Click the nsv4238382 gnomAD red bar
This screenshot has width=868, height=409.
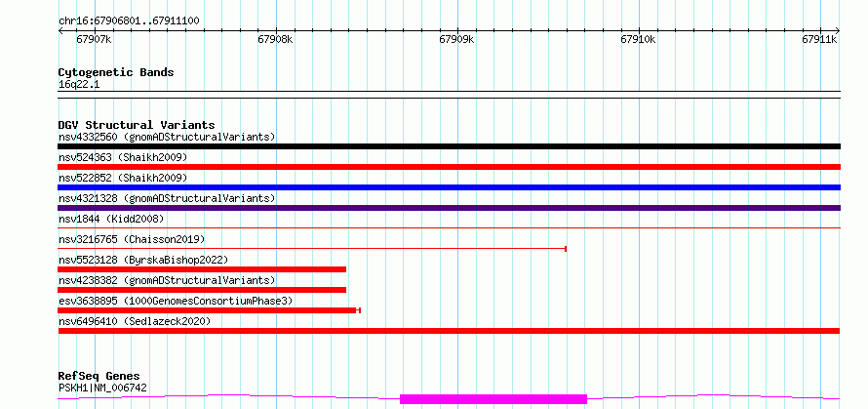pyautogui.click(x=202, y=290)
